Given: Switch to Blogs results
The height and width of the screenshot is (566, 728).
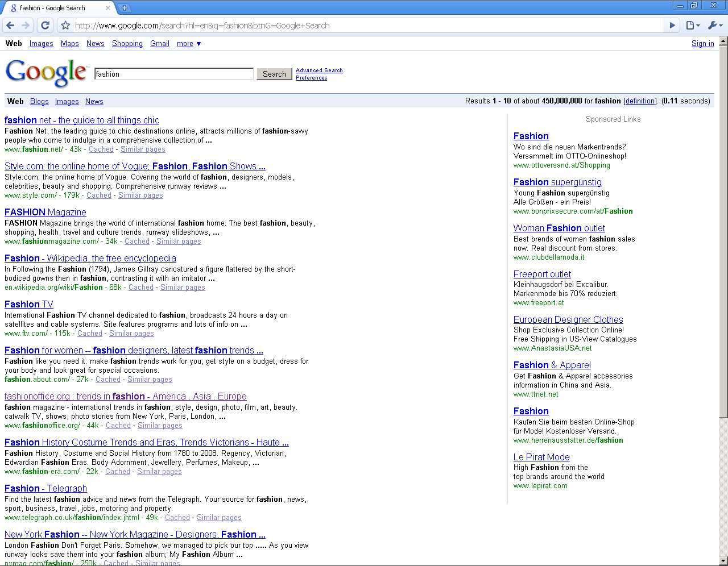Looking at the screenshot, I should pos(39,102).
